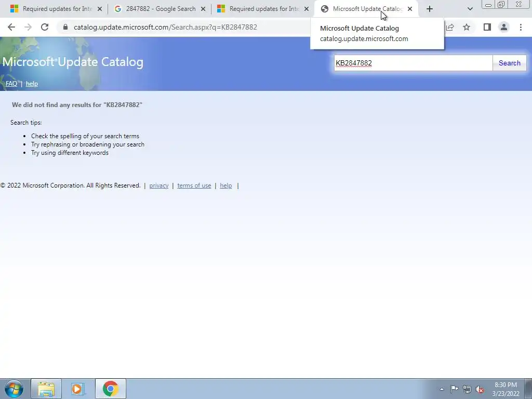Switch to first Required updates tab
532x399 pixels.
(57, 9)
